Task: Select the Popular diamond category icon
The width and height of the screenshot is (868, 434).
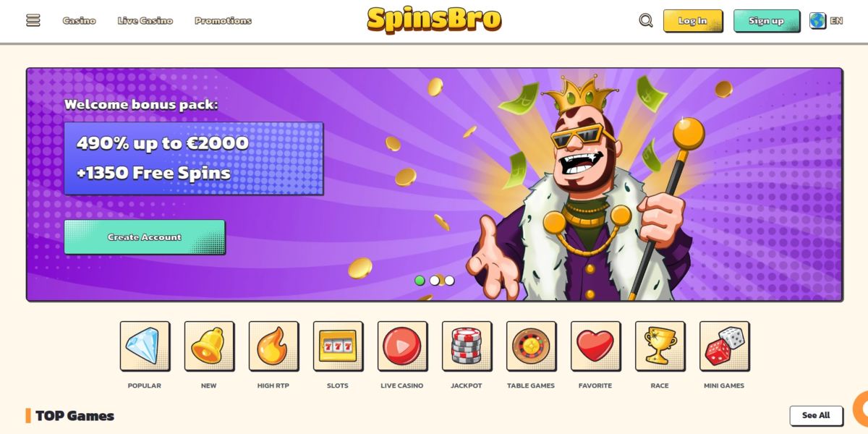Action: pos(145,346)
